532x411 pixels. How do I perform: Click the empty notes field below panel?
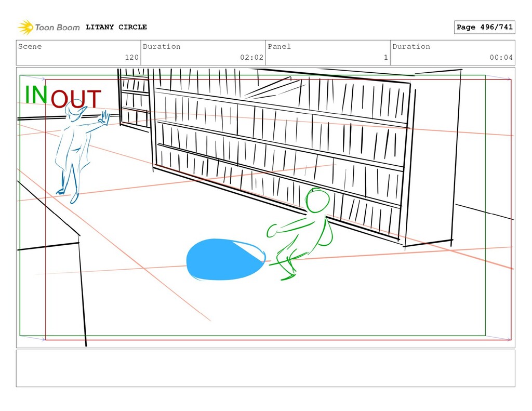click(x=265, y=368)
